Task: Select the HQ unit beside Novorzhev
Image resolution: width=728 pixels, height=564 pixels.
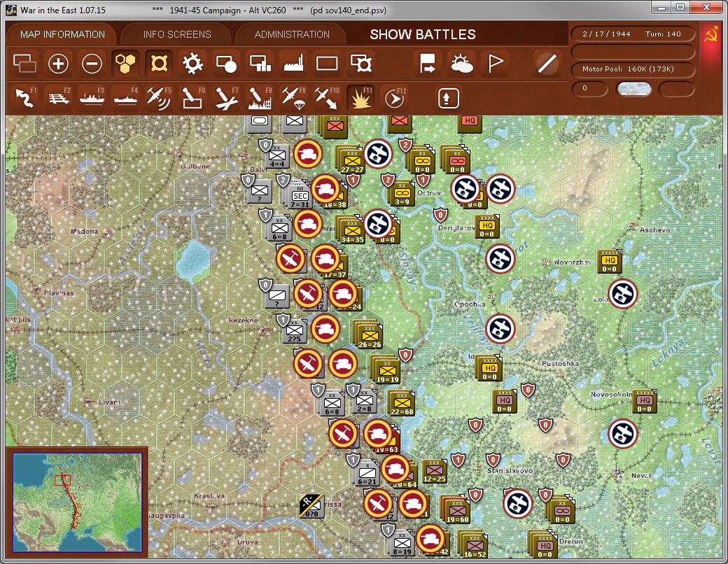Action: [610, 261]
